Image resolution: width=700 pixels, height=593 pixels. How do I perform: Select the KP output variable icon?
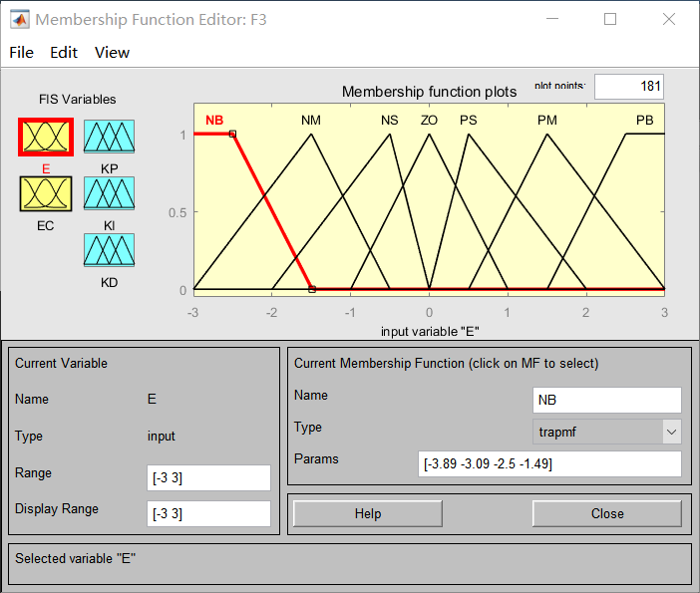[109, 137]
